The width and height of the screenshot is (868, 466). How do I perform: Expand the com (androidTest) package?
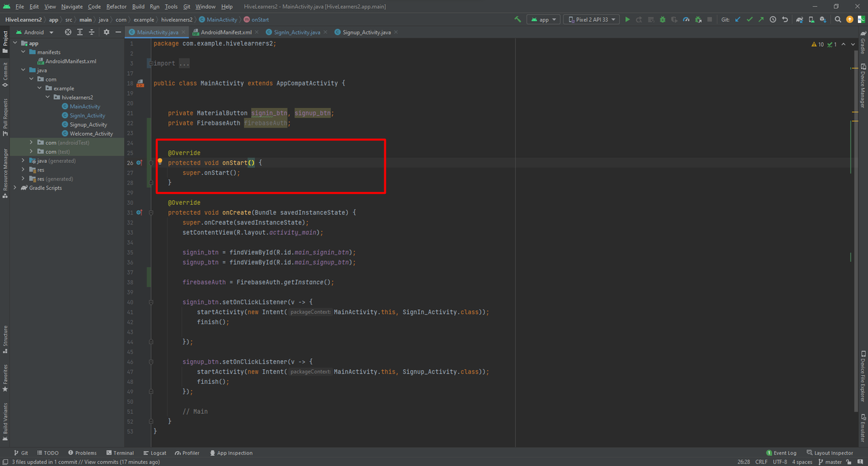coord(31,142)
